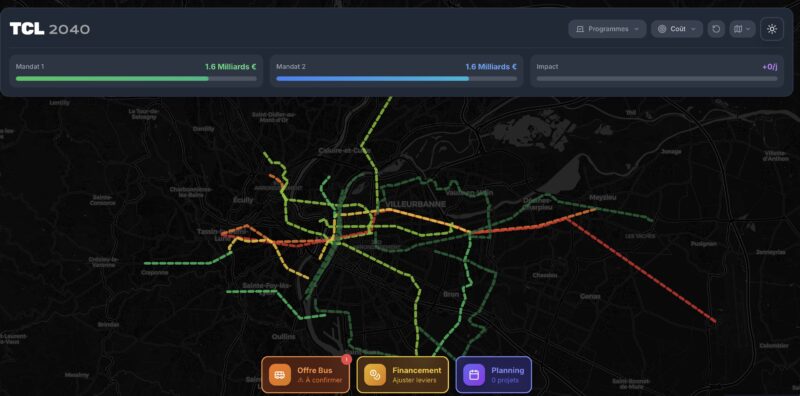Viewport: 800px width, 396px height.
Task: Click the '+0/j' impact value
Action: click(769, 66)
